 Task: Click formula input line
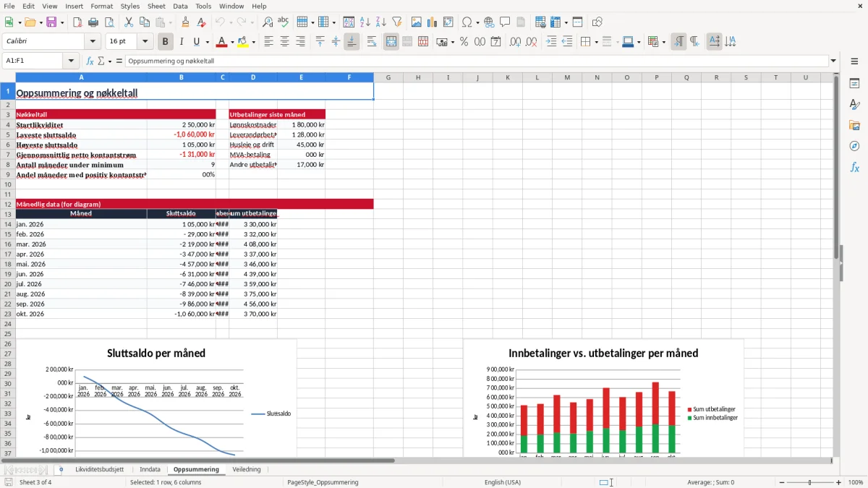click(x=476, y=61)
